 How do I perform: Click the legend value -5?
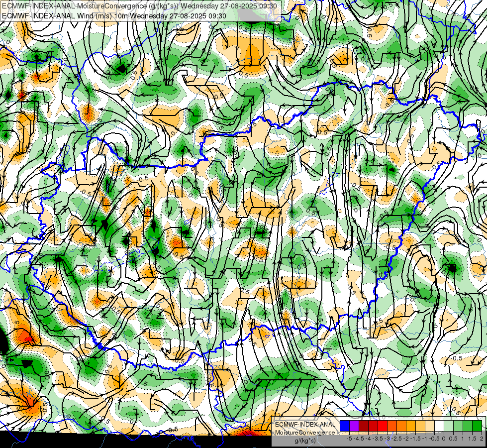349,439
